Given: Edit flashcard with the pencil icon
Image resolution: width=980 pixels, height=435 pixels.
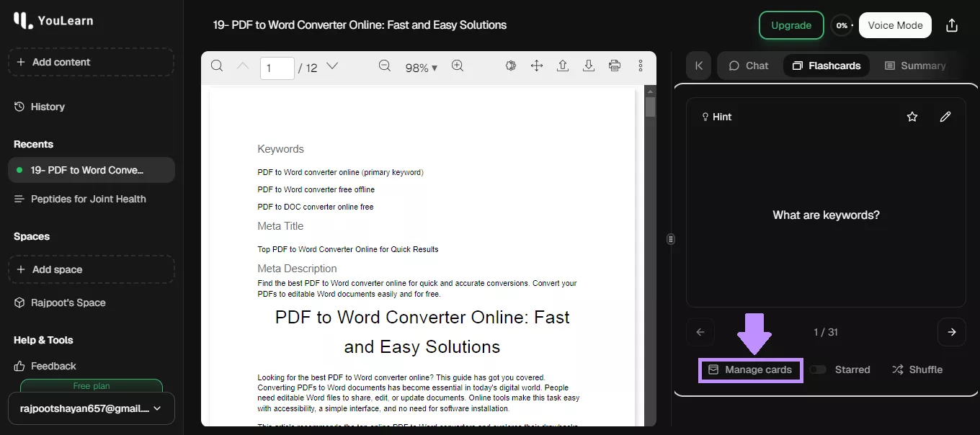Looking at the screenshot, I should (x=945, y=117).
